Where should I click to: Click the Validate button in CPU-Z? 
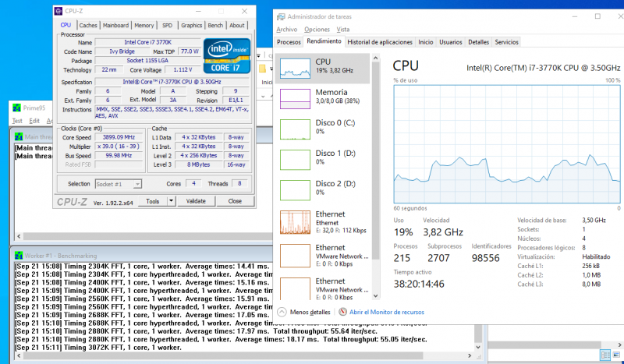pos(196,201)
